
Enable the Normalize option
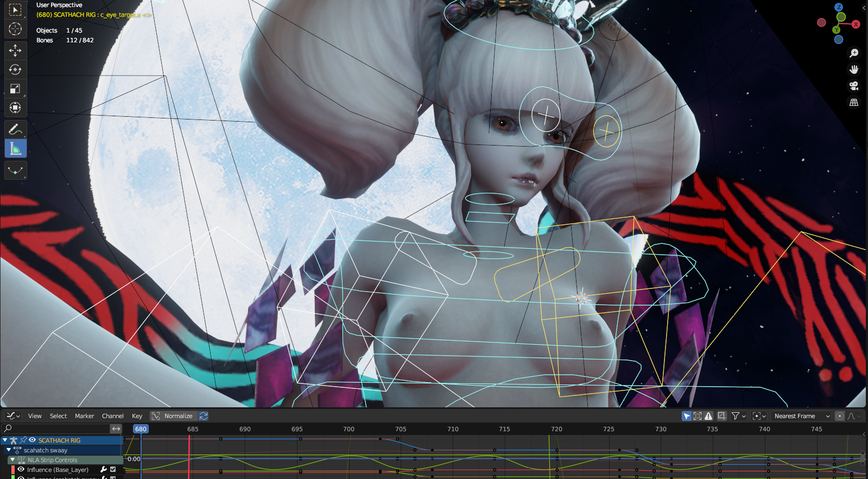(173, 416)
